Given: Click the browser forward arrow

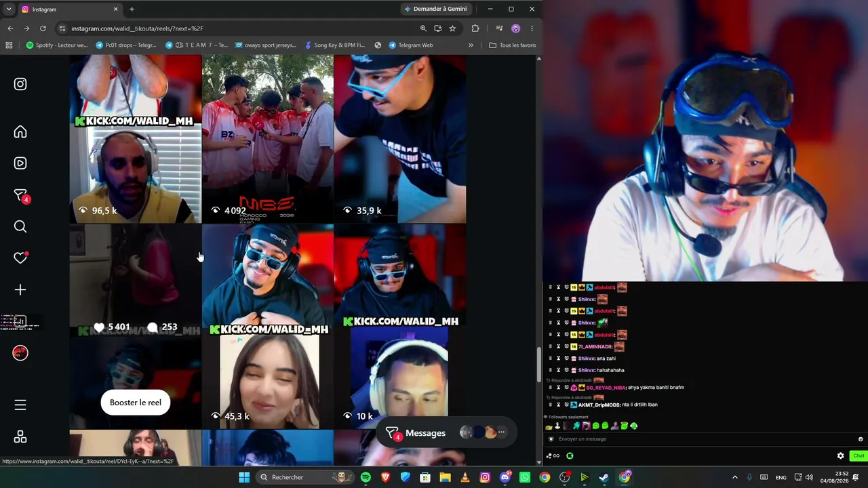Looking at the screenshot, I should [26, 28].
